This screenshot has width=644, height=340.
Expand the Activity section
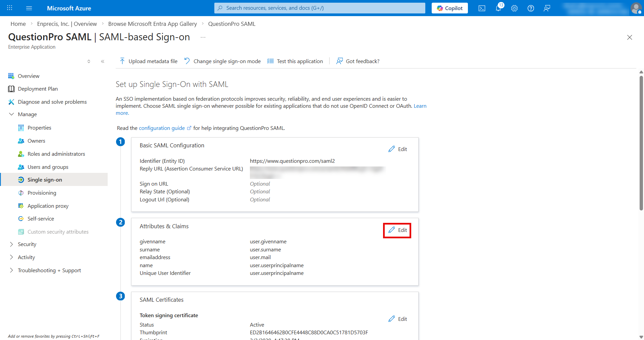pyautogui.click(x=11, y=257)
